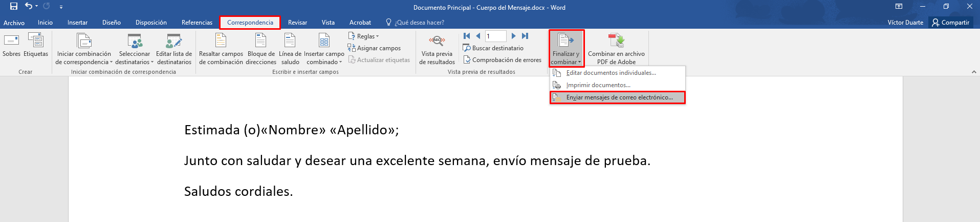Screen dimensions: 980x222
Task: Open the Diseño ribbon tab
Action: tap(111, 23)
